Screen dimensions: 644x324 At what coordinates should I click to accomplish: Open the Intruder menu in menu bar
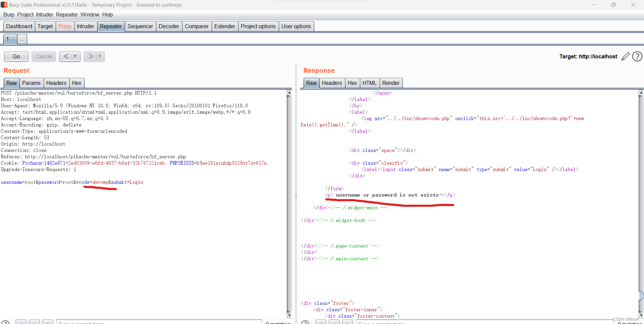point(45,14)
